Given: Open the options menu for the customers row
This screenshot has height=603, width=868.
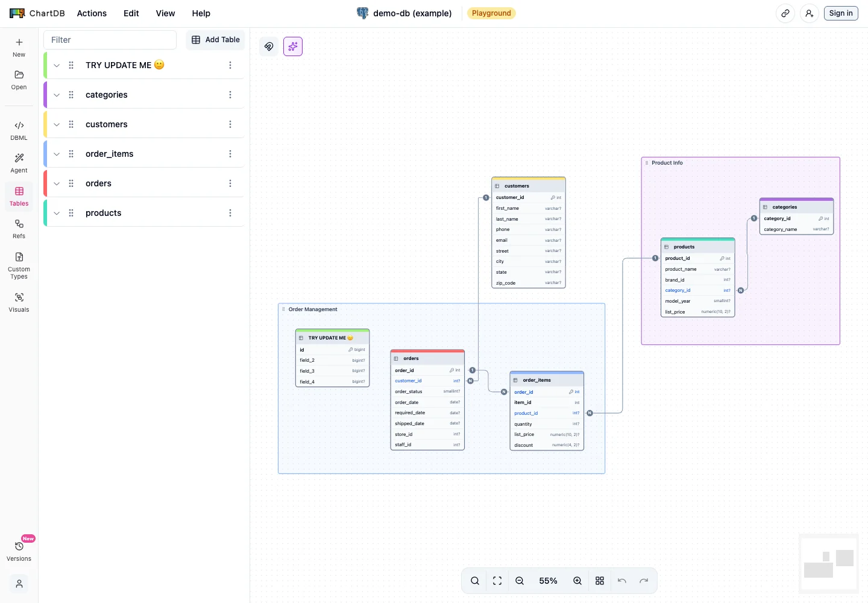Looking at the screenshot, I should point(230,124).
